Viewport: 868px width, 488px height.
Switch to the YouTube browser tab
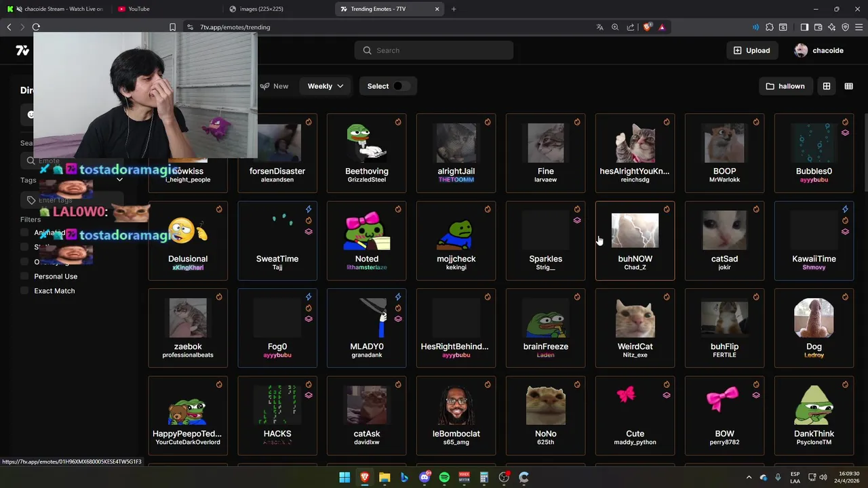(165, 9)
